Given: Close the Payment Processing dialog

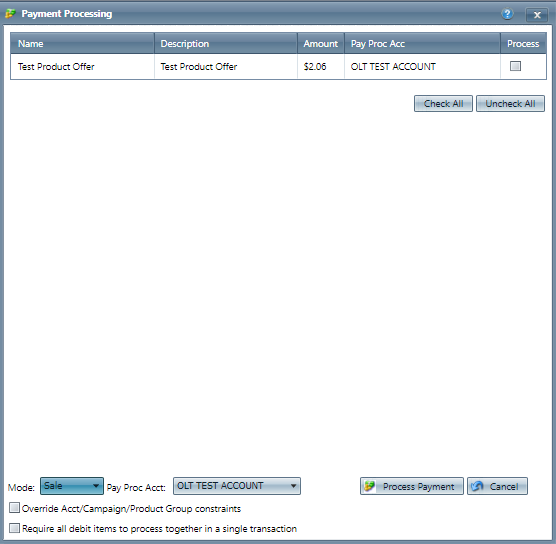Looking at the screenshot, I should (537, 15).
